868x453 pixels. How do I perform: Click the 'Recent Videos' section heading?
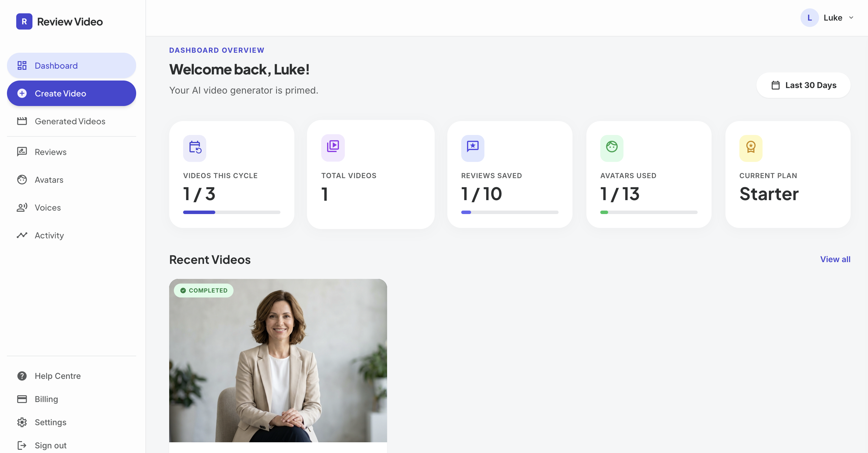pos(210,260)
